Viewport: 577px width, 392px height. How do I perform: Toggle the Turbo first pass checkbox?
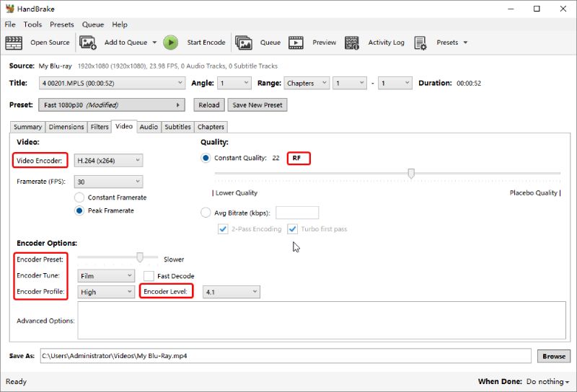[293, 229]
